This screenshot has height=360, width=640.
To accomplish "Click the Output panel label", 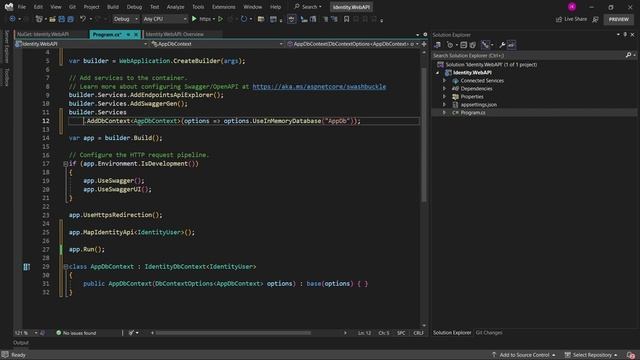I will click(21, 343).
